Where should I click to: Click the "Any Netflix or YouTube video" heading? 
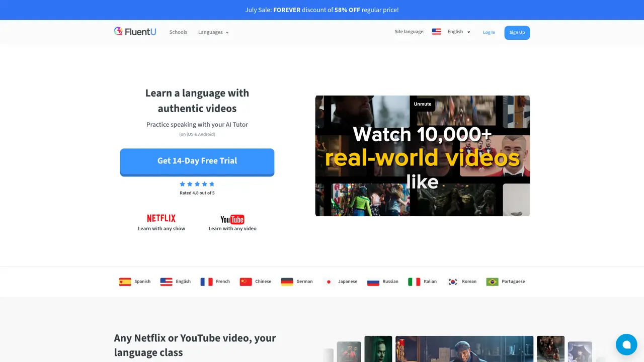coord(195,345)
